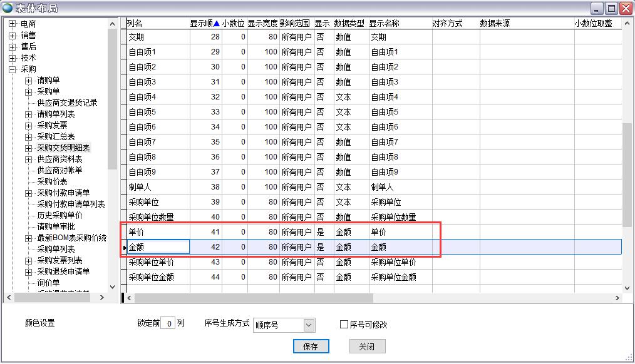This screenshot has width=635, height=364.
Task: Enable the 序号可修改 checkbox
Action: (x=344, y=325)
